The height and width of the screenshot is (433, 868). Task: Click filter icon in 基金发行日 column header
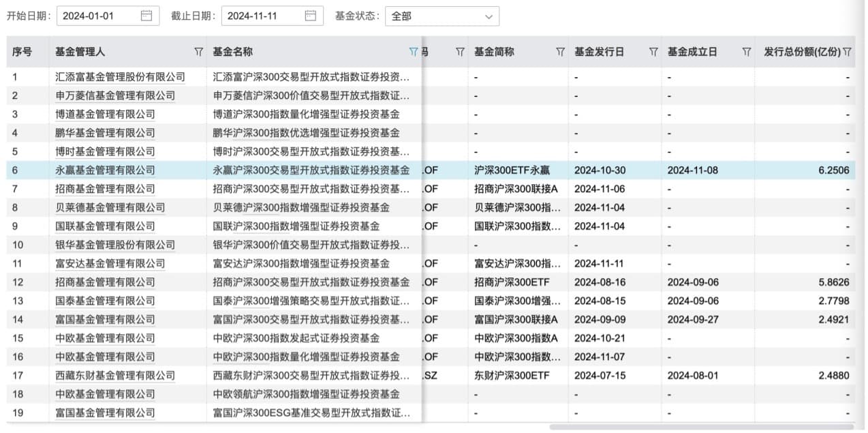coord(653,52)
